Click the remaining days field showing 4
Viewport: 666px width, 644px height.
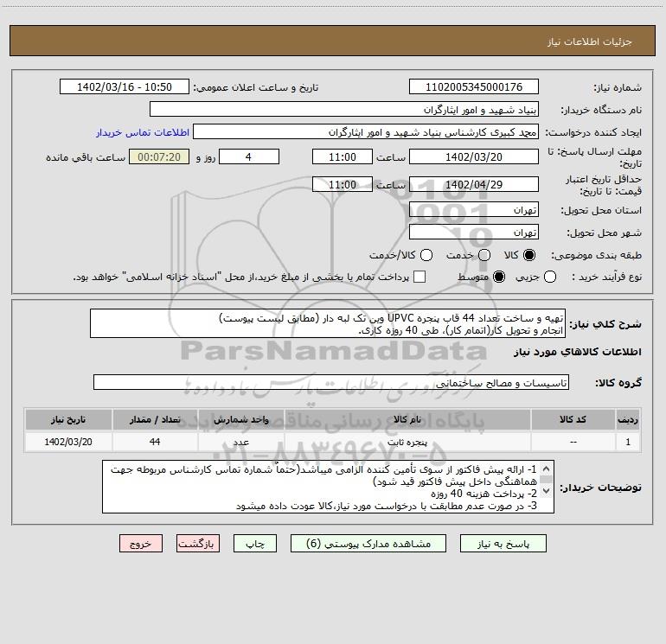point(249,156)
